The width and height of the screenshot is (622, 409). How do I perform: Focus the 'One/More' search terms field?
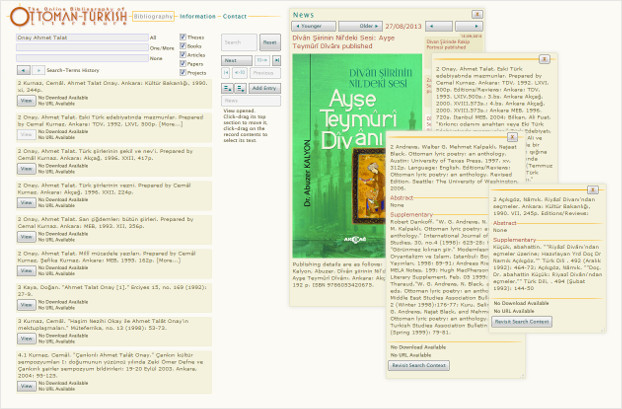(x=82, y=47)
